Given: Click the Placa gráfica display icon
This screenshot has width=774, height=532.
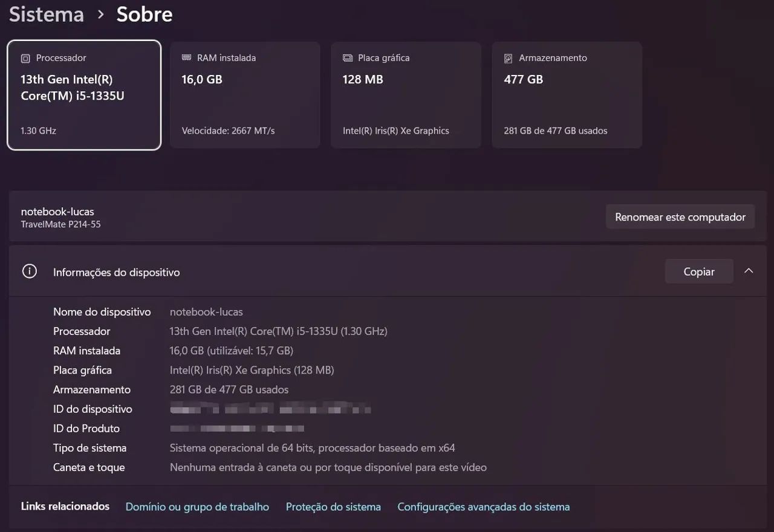Looking at the screenshot, I should (x=348, y=58).
